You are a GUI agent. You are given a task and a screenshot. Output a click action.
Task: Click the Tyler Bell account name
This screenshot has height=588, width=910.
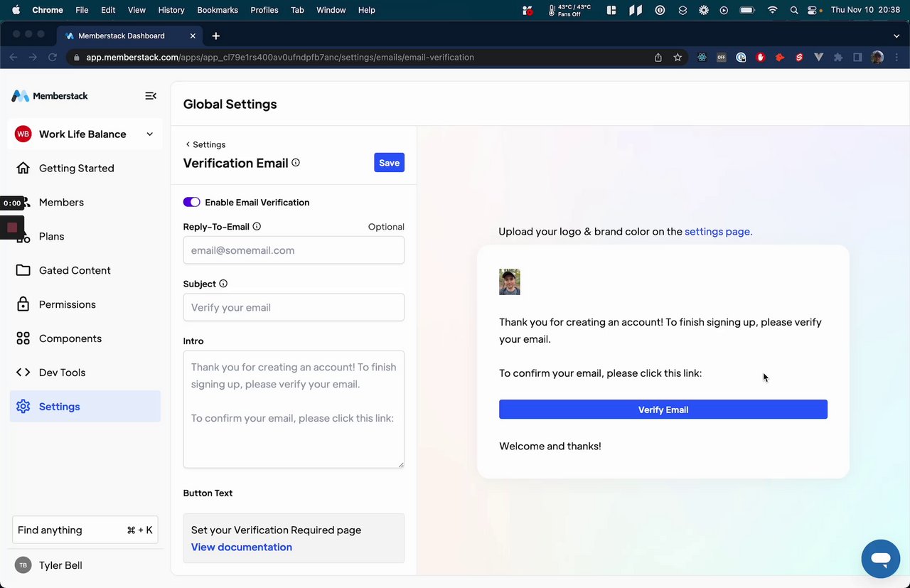(x=60, y=565)
